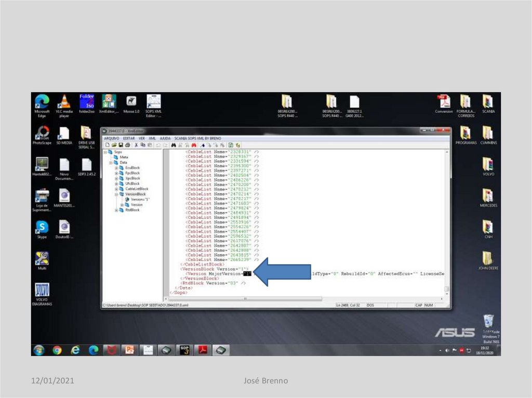532x398 pixels.
Task: Select the SCANIA folder on desktop
Action: 488,104
